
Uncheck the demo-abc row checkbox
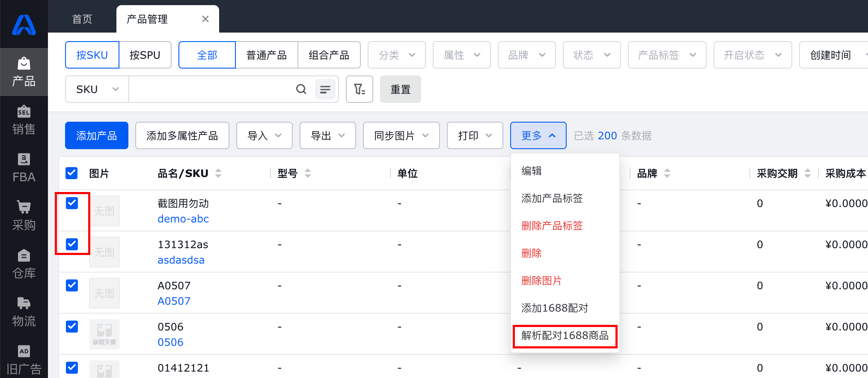pyautogui.click(x=72, y=203)
